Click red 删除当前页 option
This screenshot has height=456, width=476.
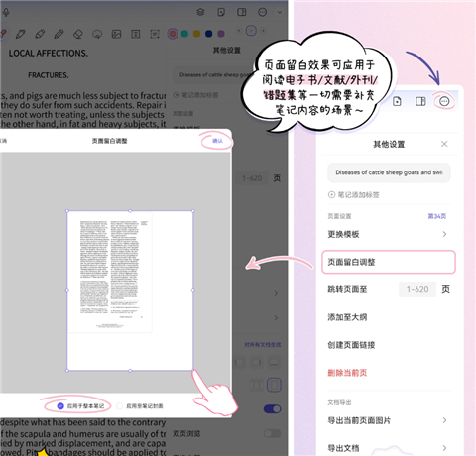tap(347, 373)
